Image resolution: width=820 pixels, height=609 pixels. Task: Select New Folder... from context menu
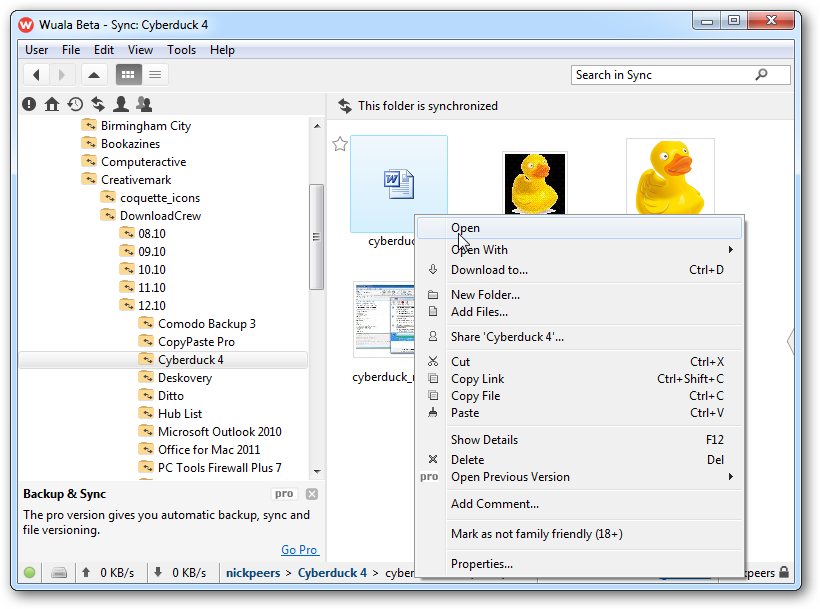(579, 295)
